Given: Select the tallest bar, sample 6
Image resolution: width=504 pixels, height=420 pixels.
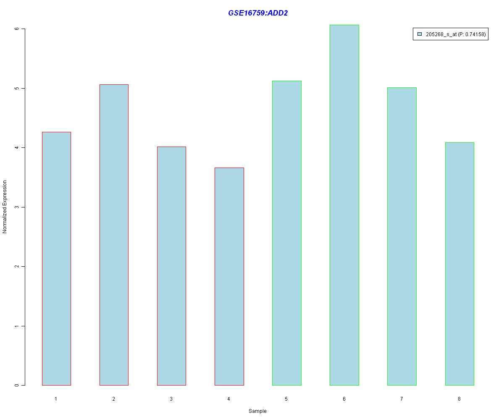Looking at the screenshot, I should tap(344, 205).
